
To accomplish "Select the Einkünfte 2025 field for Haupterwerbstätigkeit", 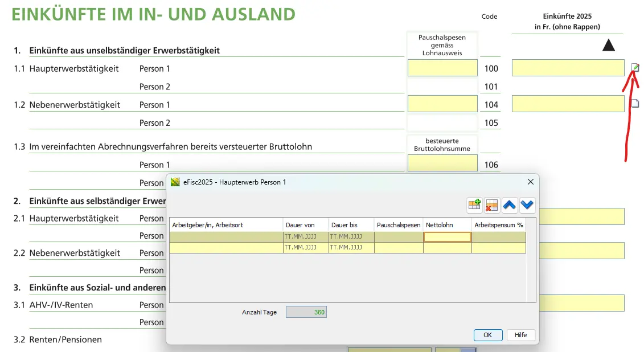I will pos(567,67).
